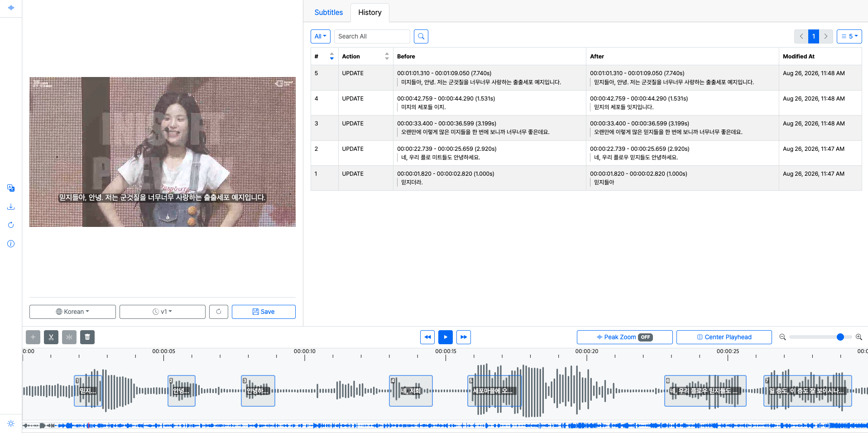Select history row 5 UPDATE entry

click(x=586, y=77)
